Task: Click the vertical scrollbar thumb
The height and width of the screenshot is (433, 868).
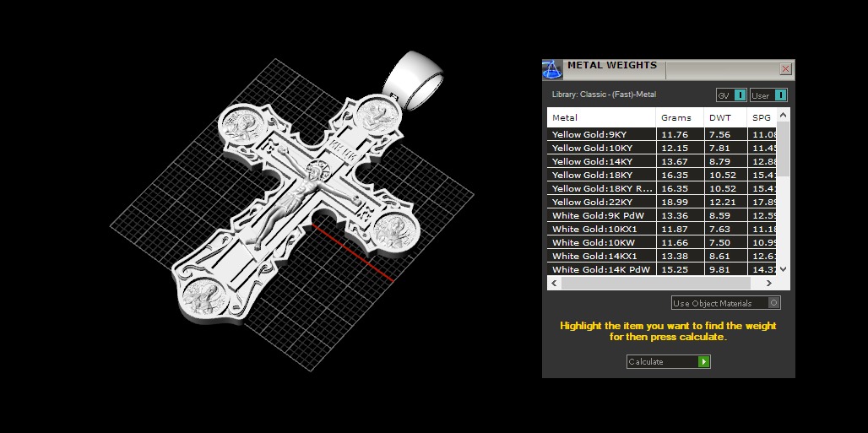Action: 783,149
